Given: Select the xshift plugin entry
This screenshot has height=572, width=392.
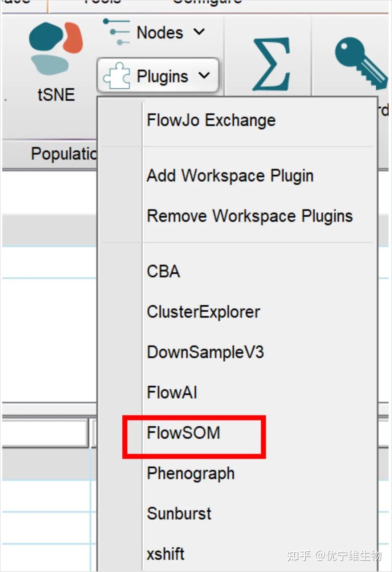Looking at the screenshot, I should 166,554.
